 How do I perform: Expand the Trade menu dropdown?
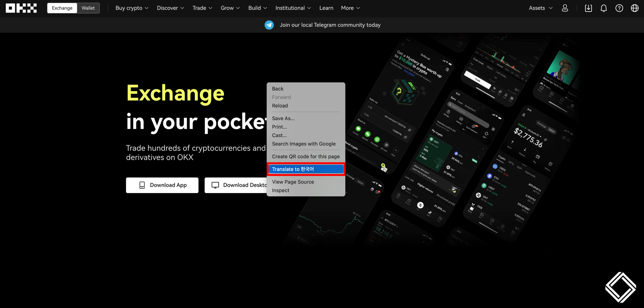(x=202, y=8)
